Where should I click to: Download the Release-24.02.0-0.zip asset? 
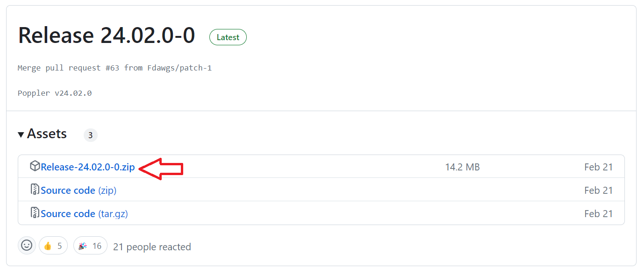pos(88,167)
